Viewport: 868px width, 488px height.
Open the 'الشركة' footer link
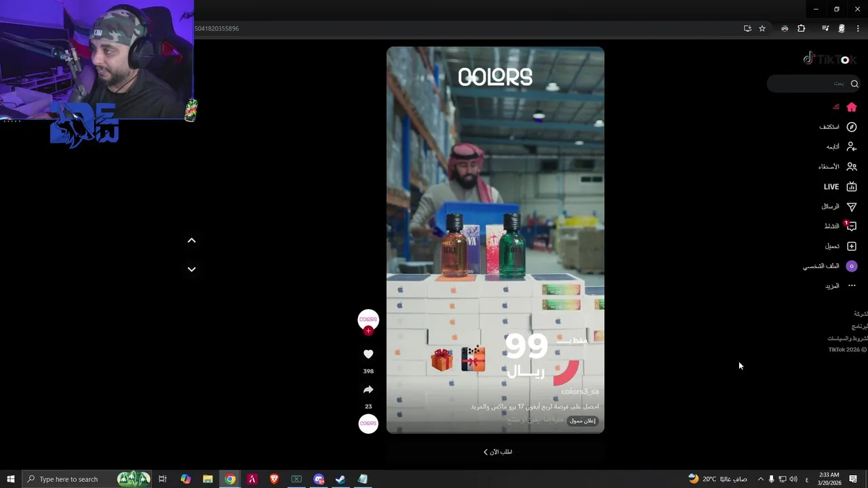coord(861,314)
